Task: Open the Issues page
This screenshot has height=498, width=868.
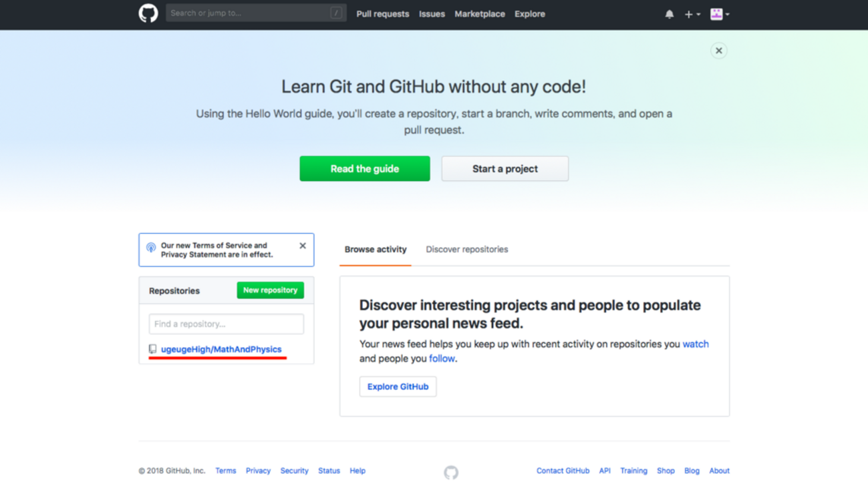Action: 432,14
